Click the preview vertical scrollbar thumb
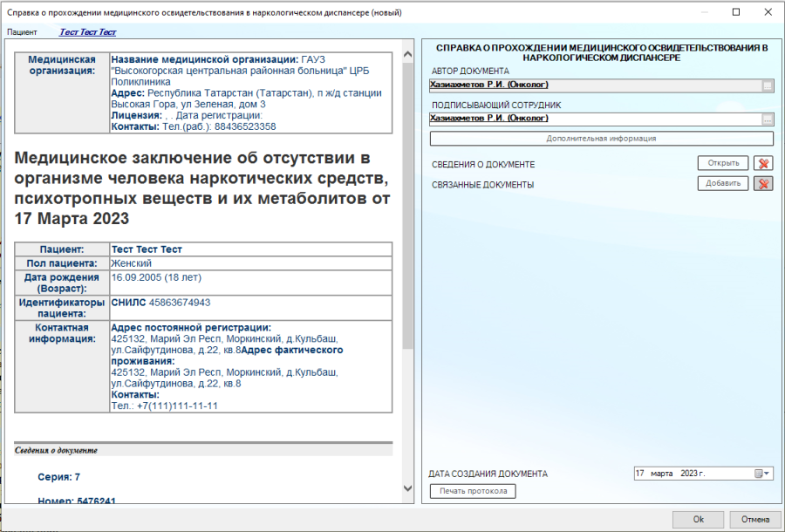Image resolution: width=785 pixels, height=532 pixels. pyautogui.click(x=408, y=205)
